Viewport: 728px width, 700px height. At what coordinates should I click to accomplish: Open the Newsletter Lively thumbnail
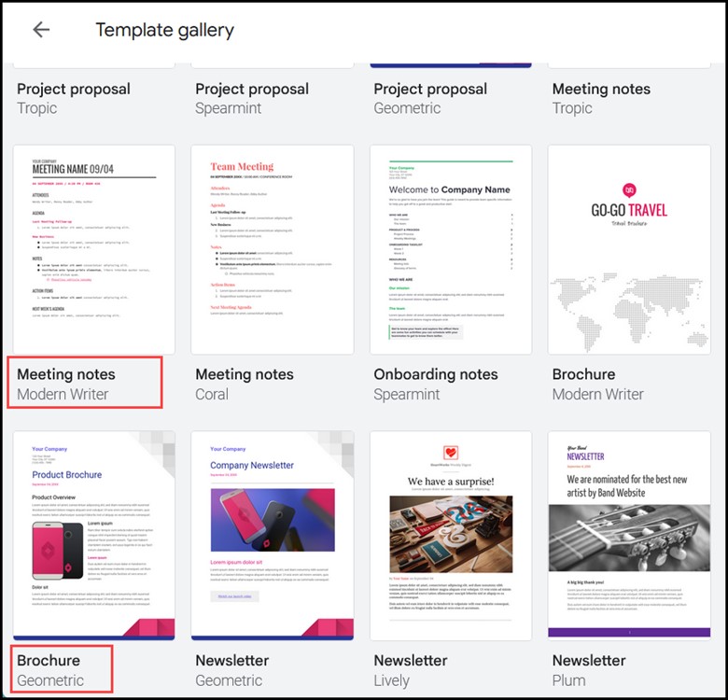point(451,536)
